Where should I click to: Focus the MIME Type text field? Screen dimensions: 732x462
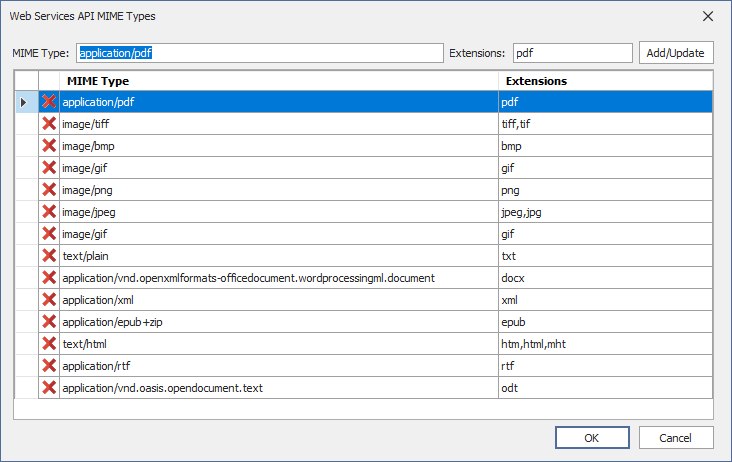coord(260,53)
